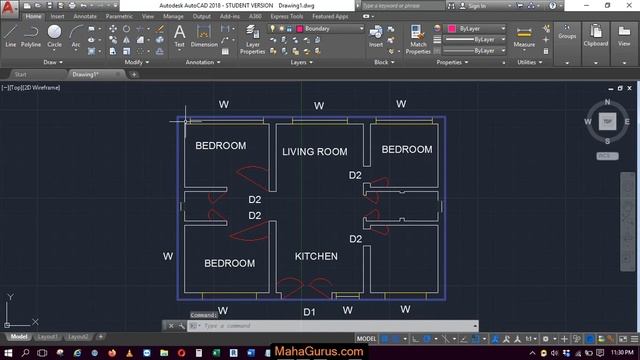Open the Help question mark icon
Image resolution: width=640 pixels, height=360 pixels.
[552, 6]
